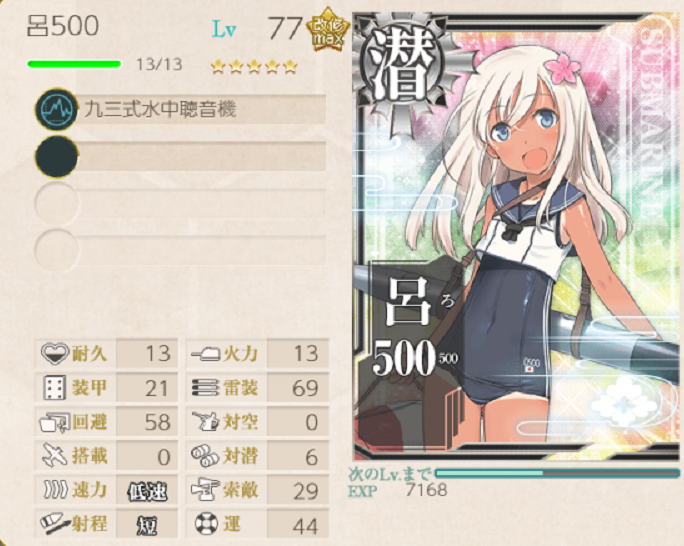This screenshot has width=684, height=546.
Task: Click the gold 改修max star badge
Action: tap(328, 30)
